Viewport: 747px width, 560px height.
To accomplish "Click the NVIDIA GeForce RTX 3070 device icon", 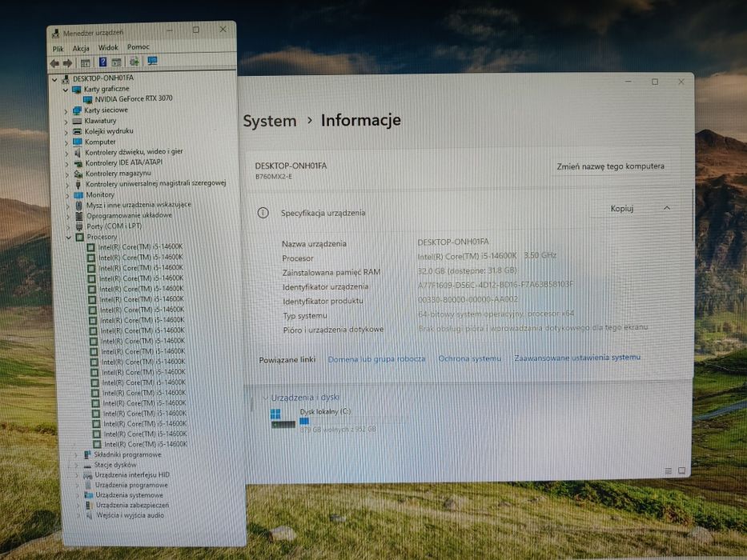I will point(87,99).
